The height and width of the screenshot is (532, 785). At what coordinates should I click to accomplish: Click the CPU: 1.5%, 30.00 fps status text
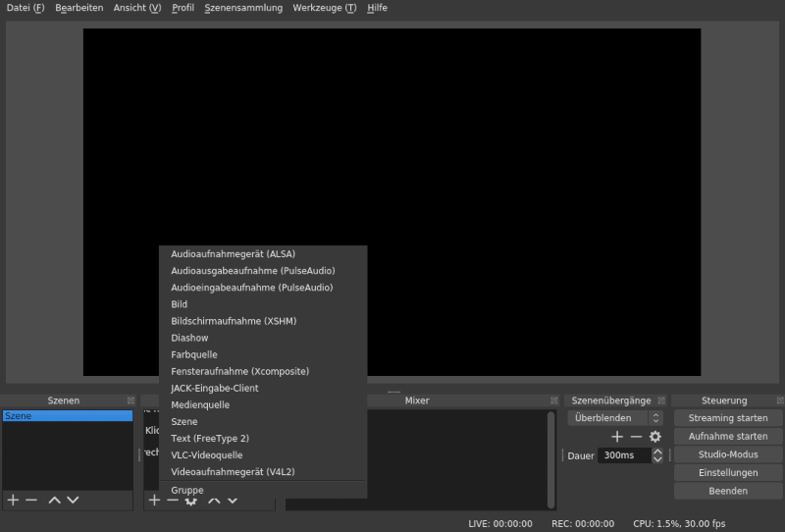pos(679,523)
